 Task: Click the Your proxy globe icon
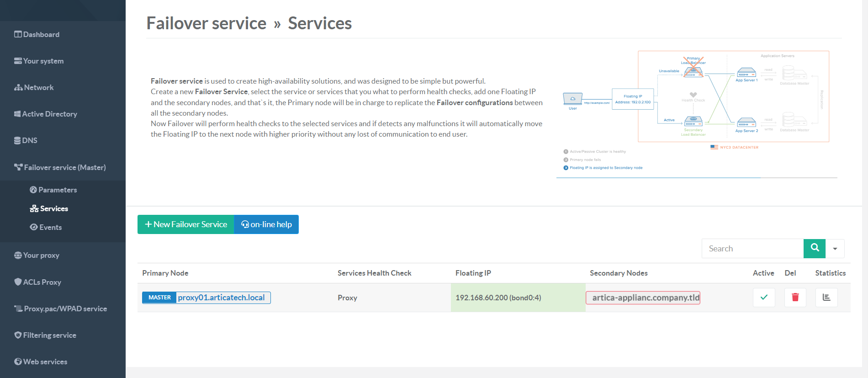[18, 255]
